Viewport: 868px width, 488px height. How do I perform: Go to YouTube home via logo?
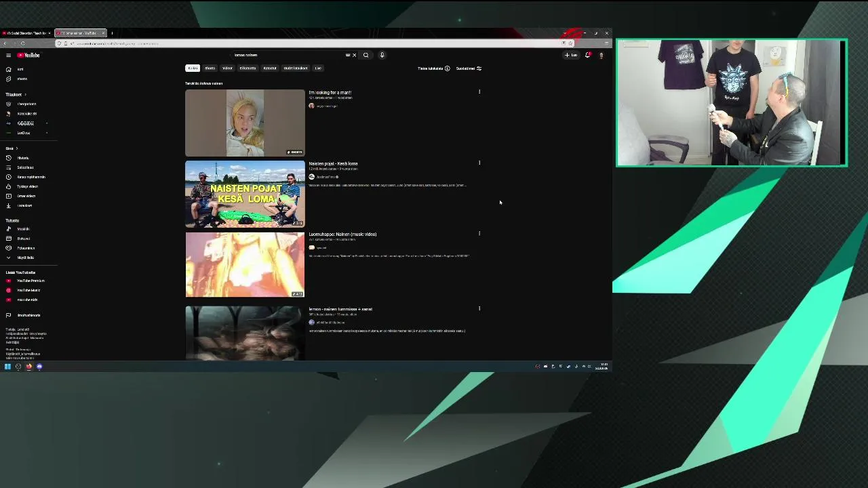tap(28, 55)
